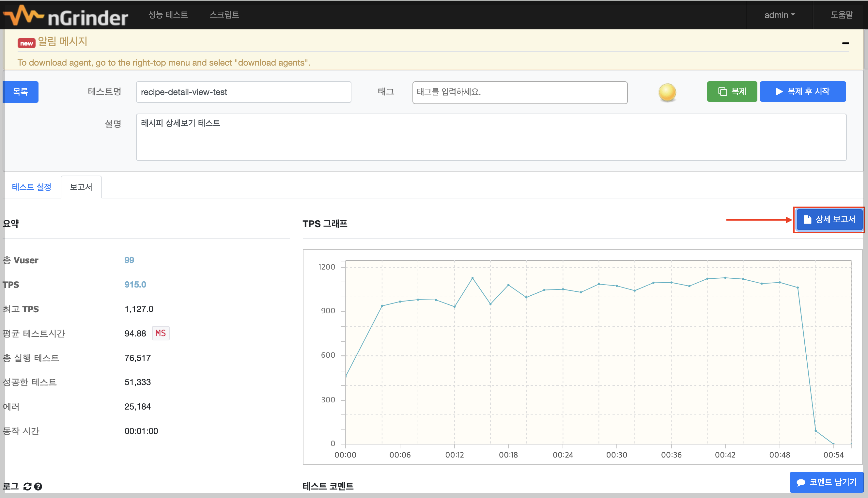Open the 도움말 help link
Screen dimensions: 868x498
pos(842,15)
